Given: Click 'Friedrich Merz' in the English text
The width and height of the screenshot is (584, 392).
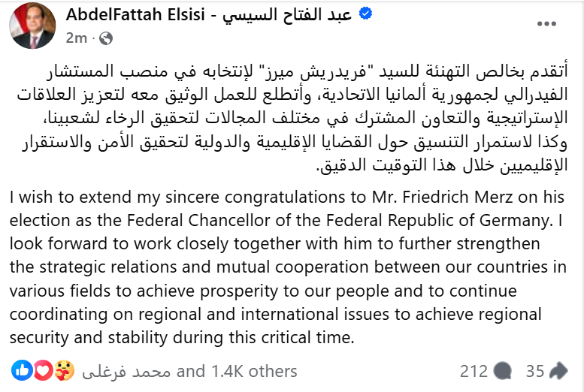Looking at the screenshot, I should click(458, 197).
